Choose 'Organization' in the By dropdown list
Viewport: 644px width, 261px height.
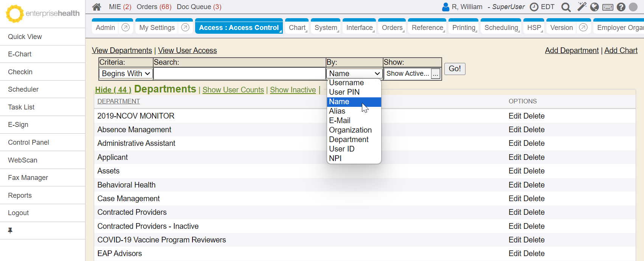pyautogui.click(x=350, y=130)
